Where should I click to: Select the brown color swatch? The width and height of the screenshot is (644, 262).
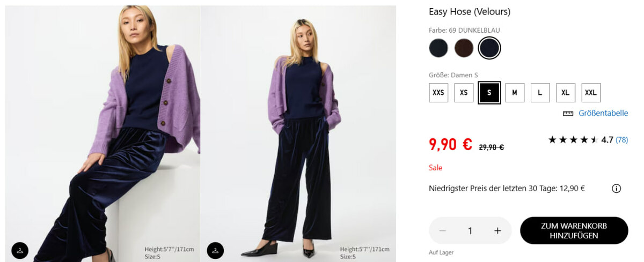[x=464, y=48]
